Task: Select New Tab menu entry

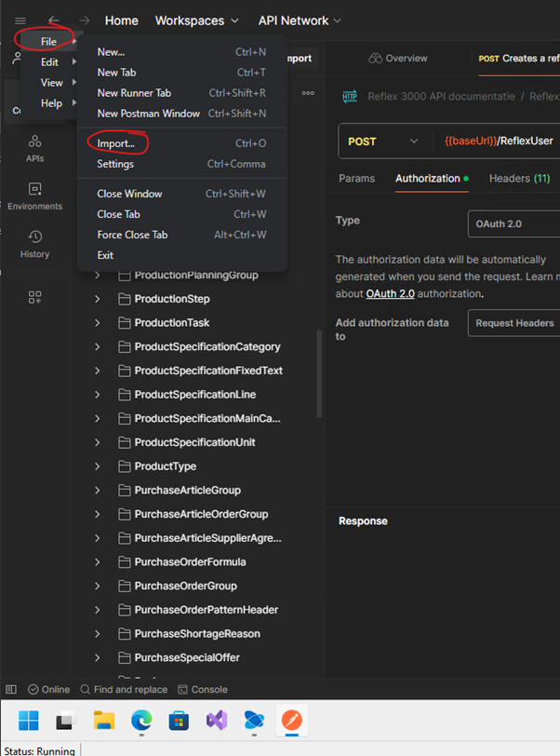Action: [181, 73]
